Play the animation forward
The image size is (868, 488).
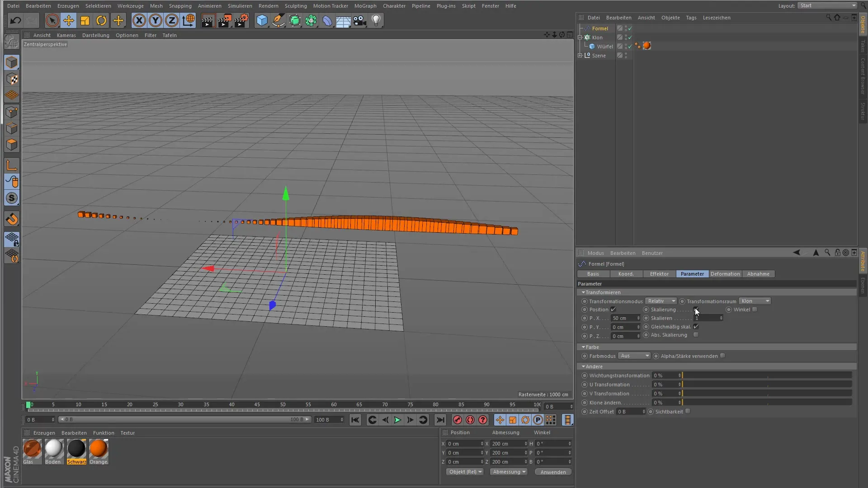[397, 420]
